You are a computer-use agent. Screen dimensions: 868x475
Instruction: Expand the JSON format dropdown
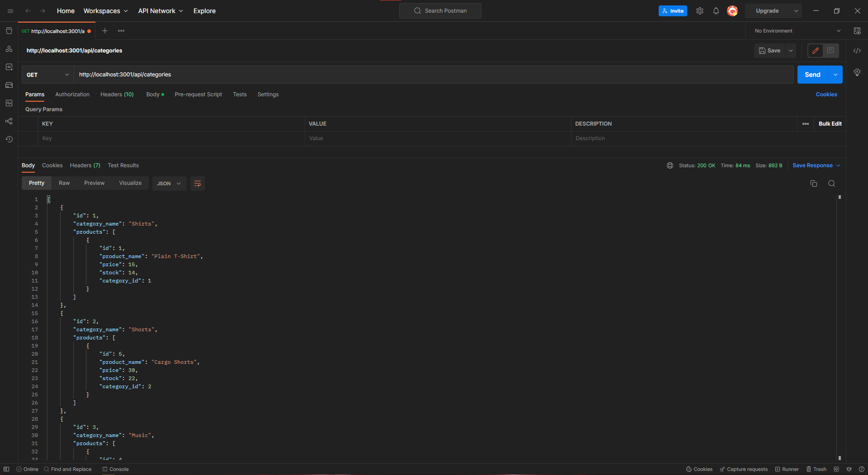coord(169,183)
